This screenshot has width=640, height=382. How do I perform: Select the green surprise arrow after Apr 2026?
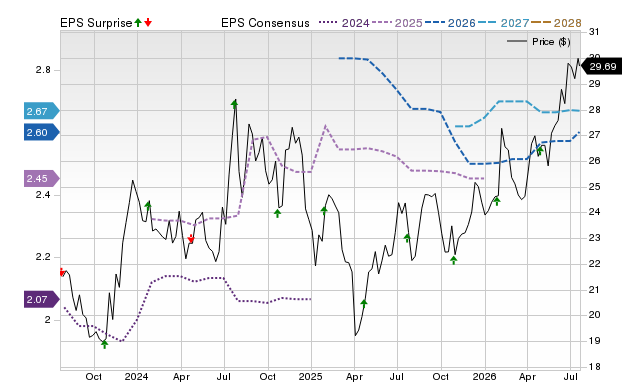[x=540, y=151]
